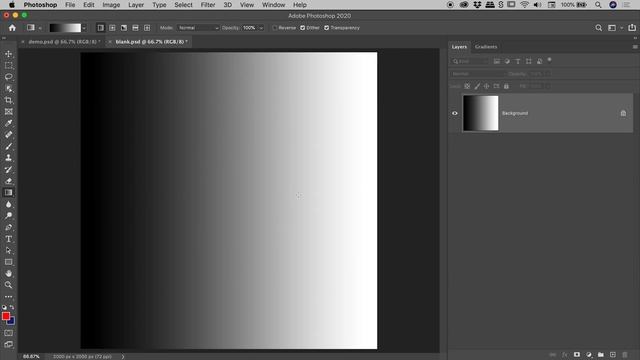The image size is (640, 360).
Task: Select the Eyedropper tool
Action: (x=9, y=123)
